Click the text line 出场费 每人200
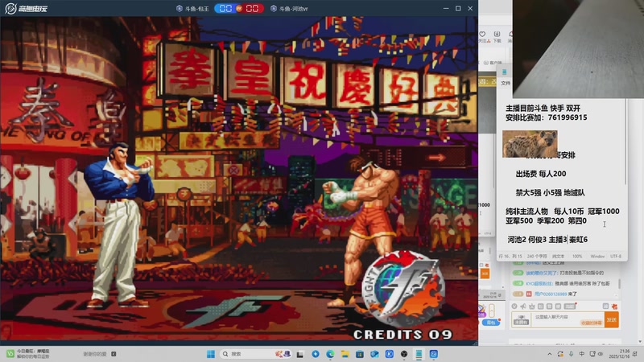 click(x=541, y=174)
